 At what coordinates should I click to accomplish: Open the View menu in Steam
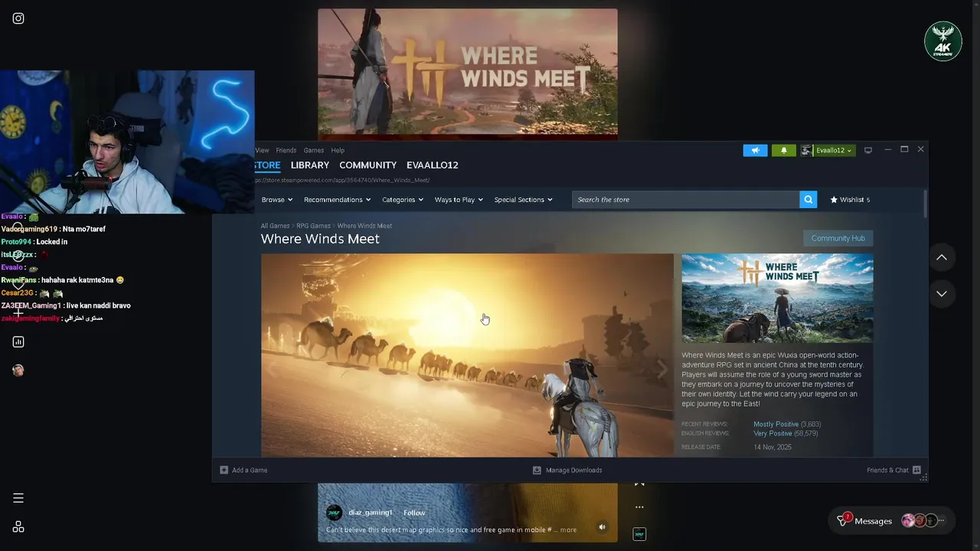(x=263, y=150)
